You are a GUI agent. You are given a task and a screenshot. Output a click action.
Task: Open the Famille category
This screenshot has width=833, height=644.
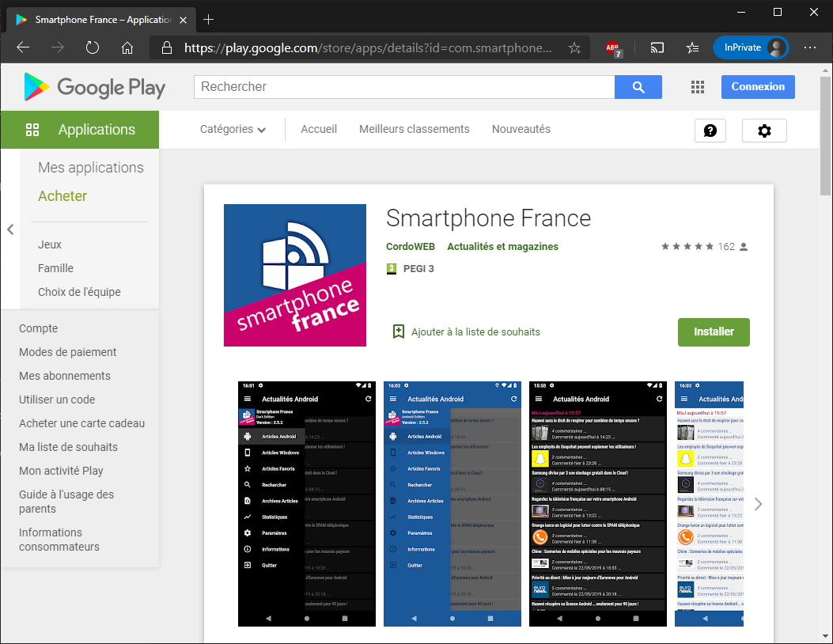tap(55, 268)
